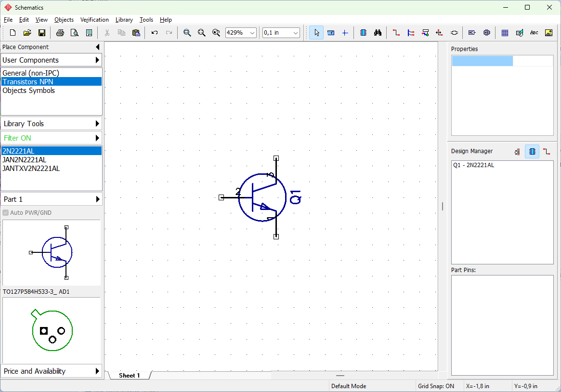The width and height of the screenshot is (561, 392).
Task: Select the place junction tool icon
Action: (x=439, y=33)
